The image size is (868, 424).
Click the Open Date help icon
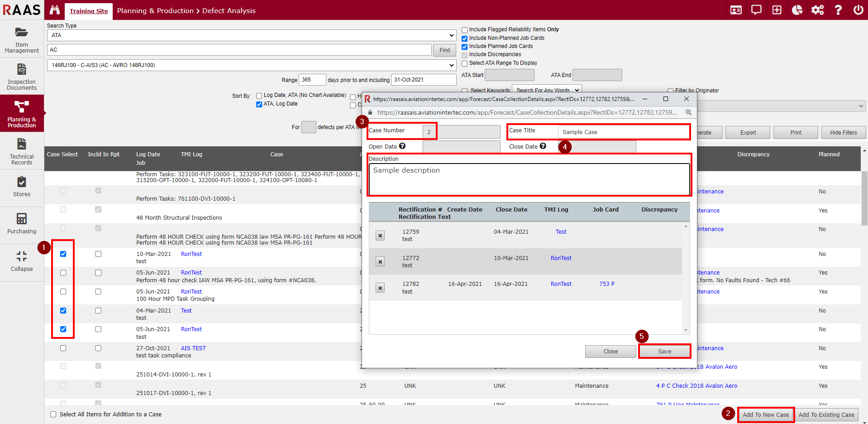(402, 146)
